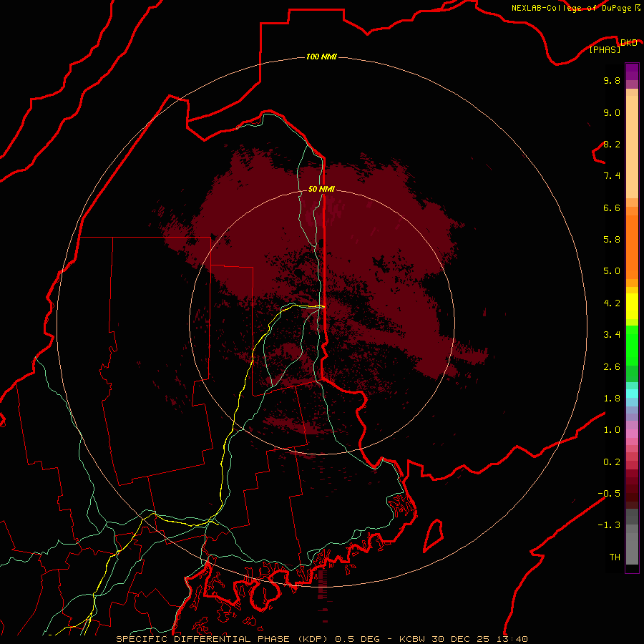Click the 1.8 scale value
This screenshot has width=644, height=644.
(612, 399)
